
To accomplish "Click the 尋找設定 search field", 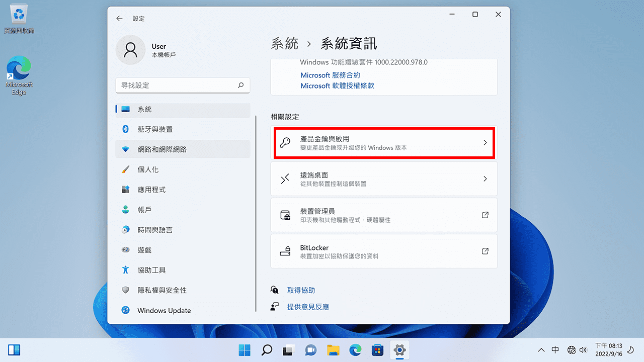I will [x=183, y=85].
